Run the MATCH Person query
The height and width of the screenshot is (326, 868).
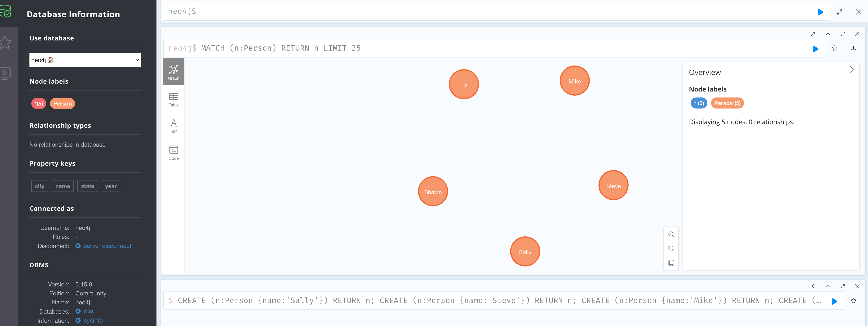click(x=815, y=49)
